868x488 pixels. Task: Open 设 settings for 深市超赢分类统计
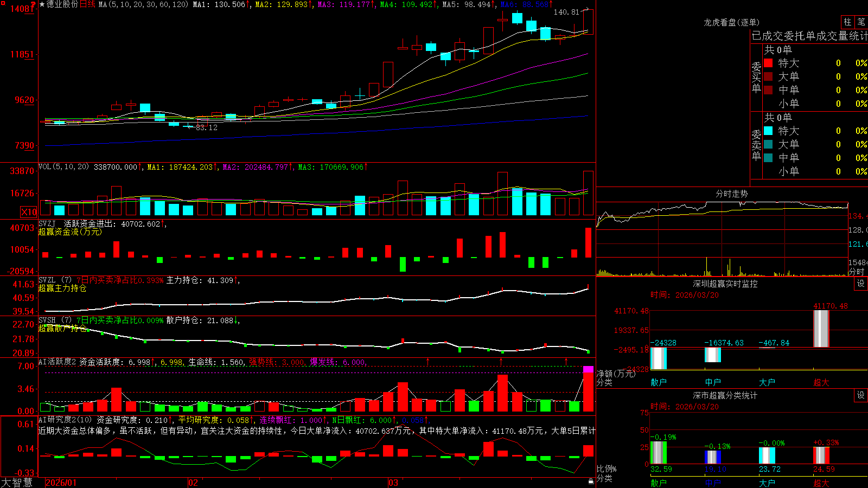[x=861, y=395]
